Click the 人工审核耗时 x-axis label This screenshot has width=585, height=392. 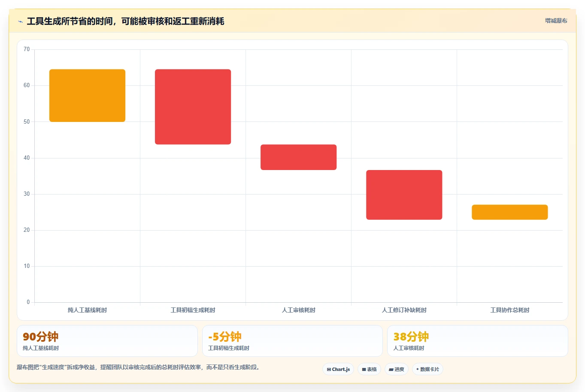(298, 310)
